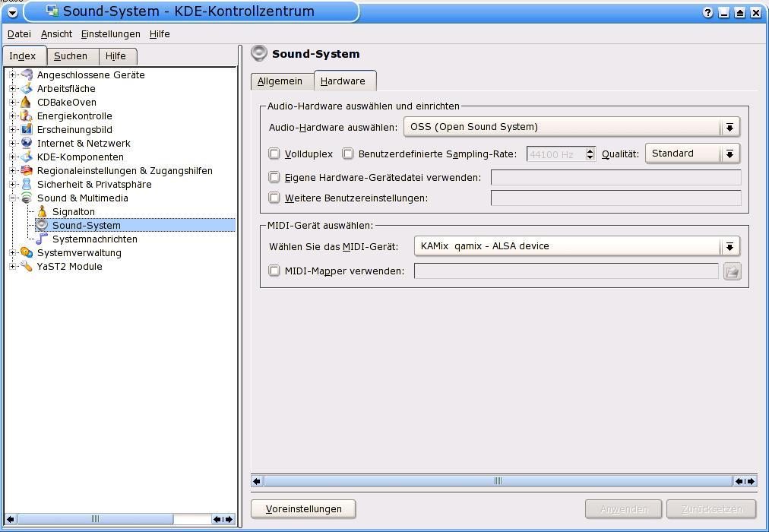Screen dimensions: 769x532
Task: Switch to the Suchen sidebar tab
Action: pos(71,56)
